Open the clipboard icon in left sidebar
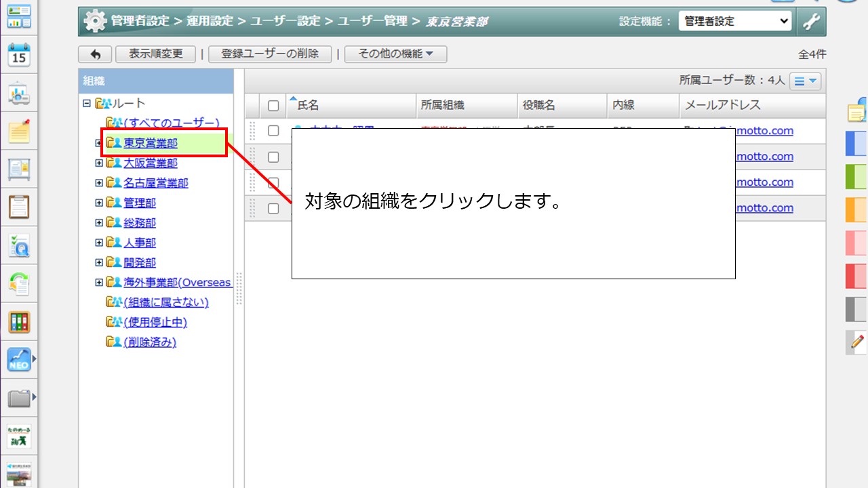Image resolution: width=868 pixels, height=488 pixels. [x=19, y=206]
